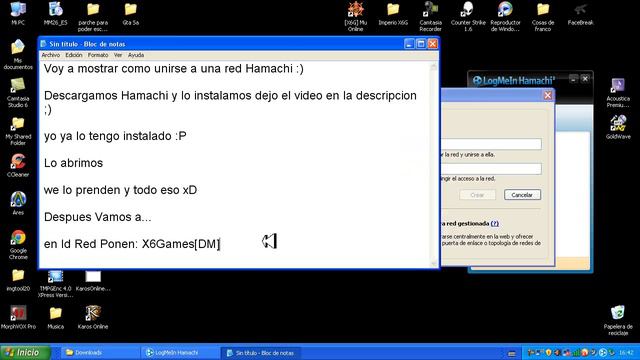Click the Inicio start button
The image size is (640, 360).
click(x=26, y=352)
